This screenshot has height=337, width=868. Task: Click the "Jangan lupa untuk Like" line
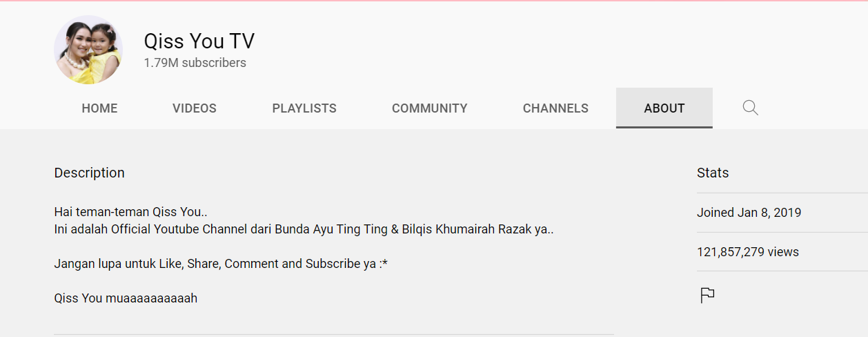[221, 264]
